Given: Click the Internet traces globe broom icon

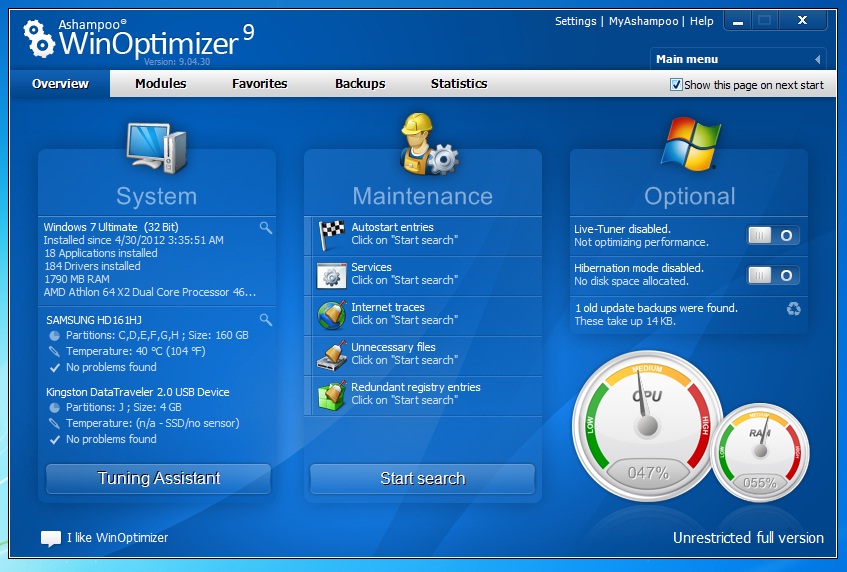Looking at the screenshot, I should (331, 315).
